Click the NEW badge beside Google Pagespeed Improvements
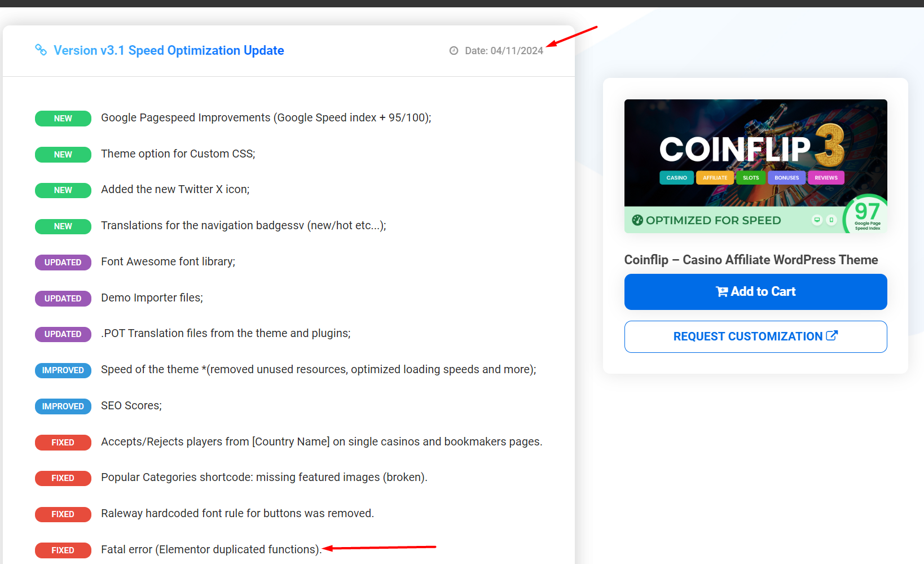 pos(63,119)
